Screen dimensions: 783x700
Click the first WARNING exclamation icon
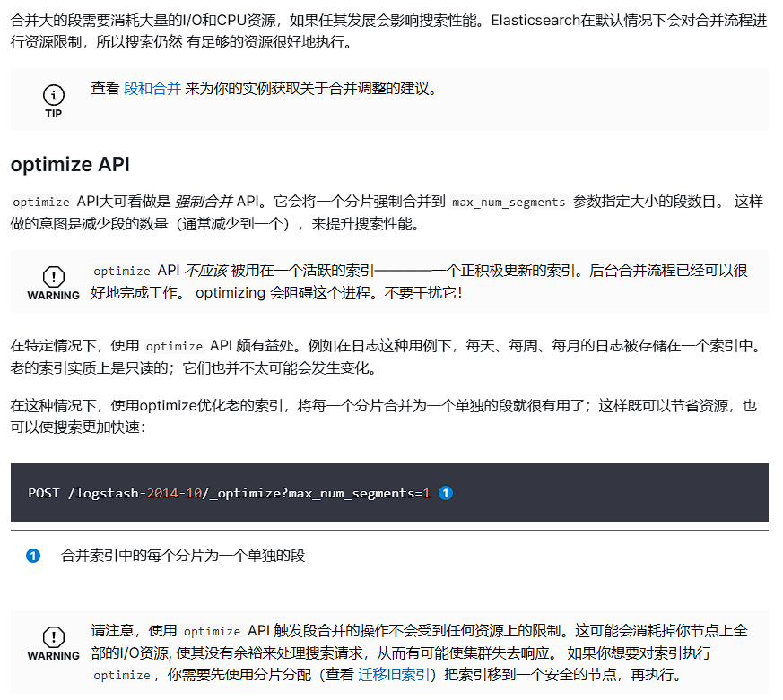pyautogui.click(x=54, y=276)
